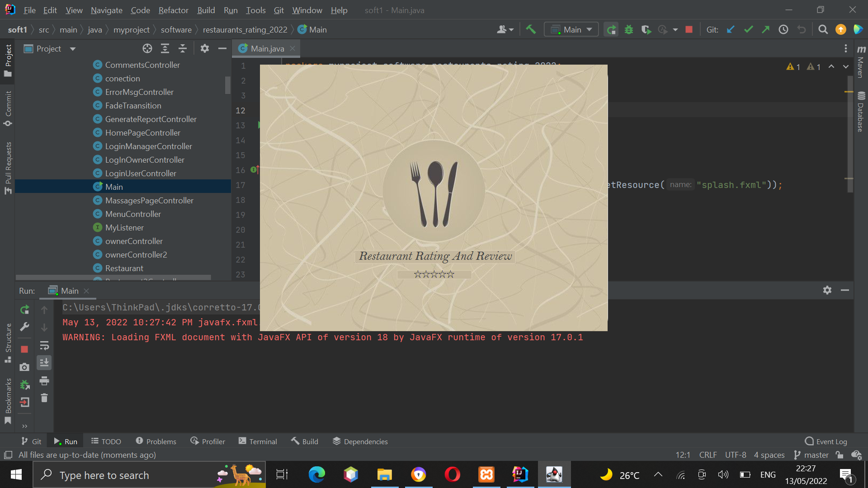Start debugging using the bug icon

[629, 29]
